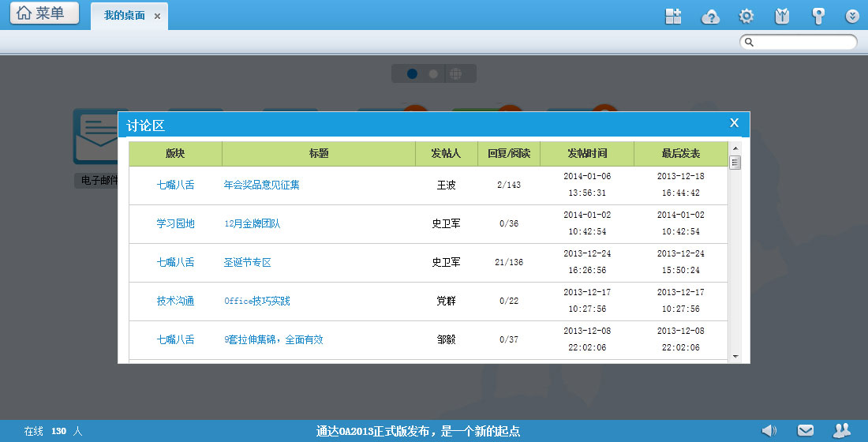Open the 学习园地 board link

coord(175,224)
